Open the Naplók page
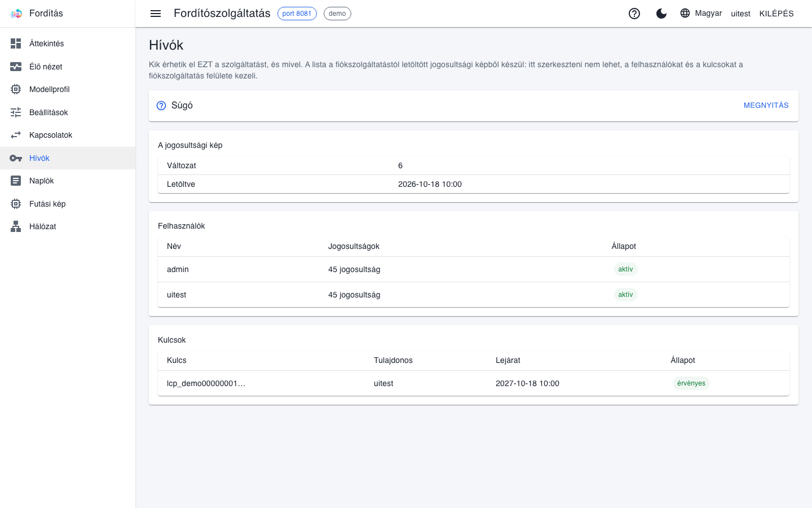812x508 pixels. [x=68, y=181]
